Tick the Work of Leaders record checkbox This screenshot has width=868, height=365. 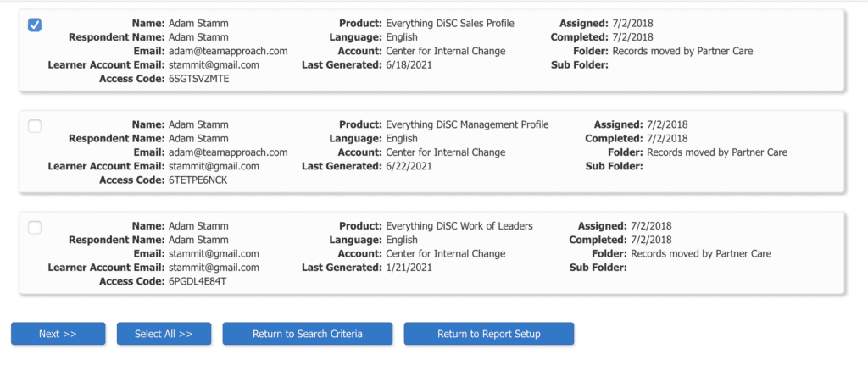pos(34,227)
